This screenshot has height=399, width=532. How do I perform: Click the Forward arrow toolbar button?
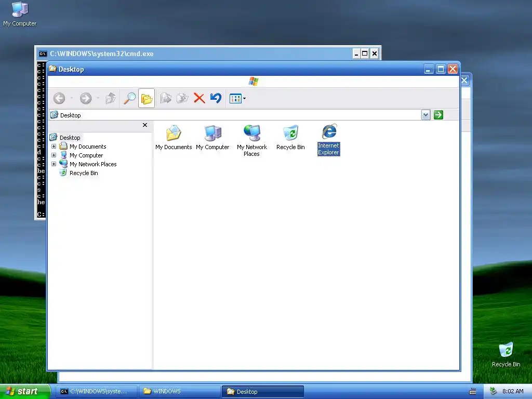point(86,98)
